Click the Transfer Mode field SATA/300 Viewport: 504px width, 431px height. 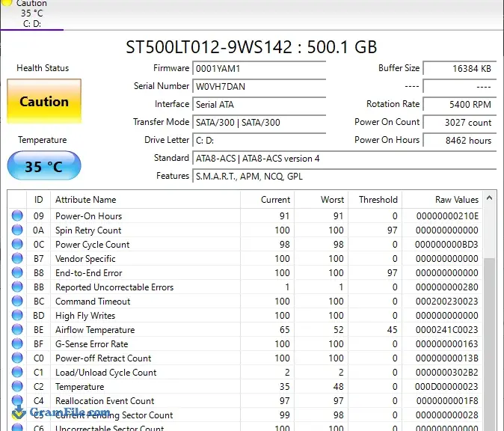[x=259, y=123]
